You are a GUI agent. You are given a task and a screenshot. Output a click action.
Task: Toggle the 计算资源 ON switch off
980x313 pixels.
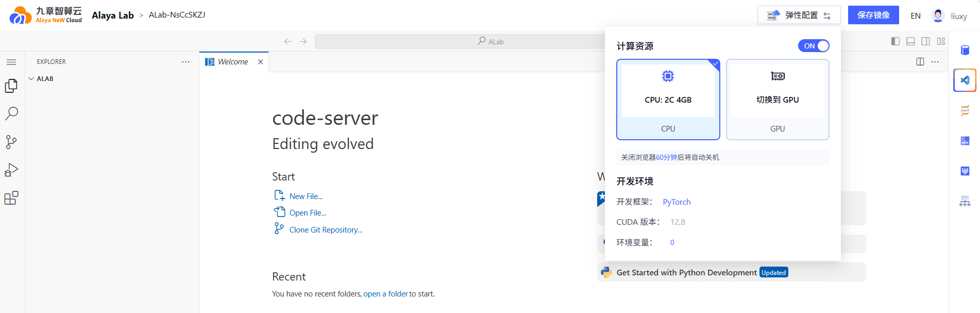[814, 46]
